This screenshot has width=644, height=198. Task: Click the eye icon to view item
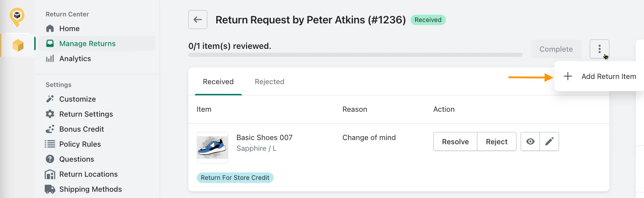(530, 141)
